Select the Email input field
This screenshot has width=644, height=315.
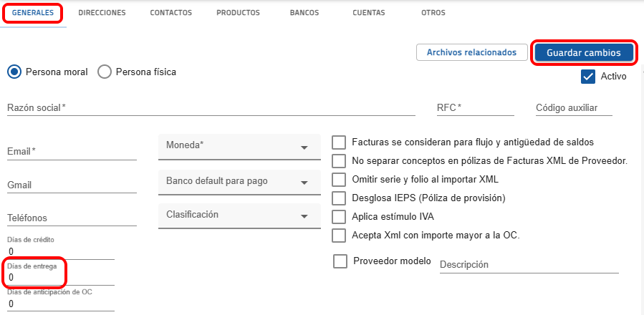pyautogui.click(x=72, y=152)
